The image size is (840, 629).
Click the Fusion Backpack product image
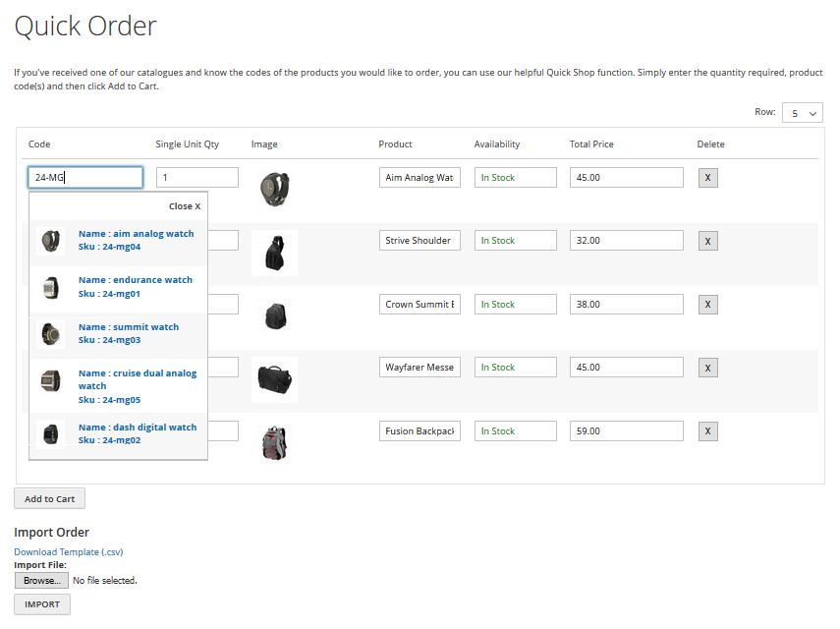tap(274, 442)
